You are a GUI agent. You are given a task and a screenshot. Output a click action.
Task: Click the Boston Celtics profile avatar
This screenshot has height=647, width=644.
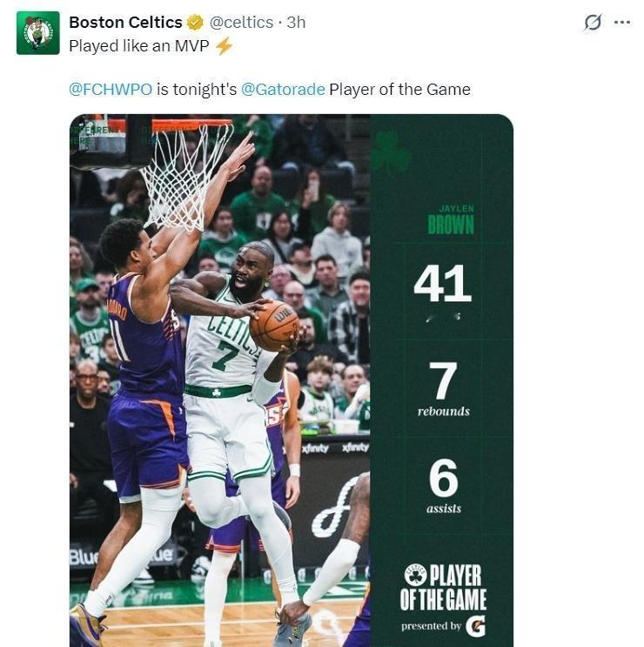coord(37,33)
